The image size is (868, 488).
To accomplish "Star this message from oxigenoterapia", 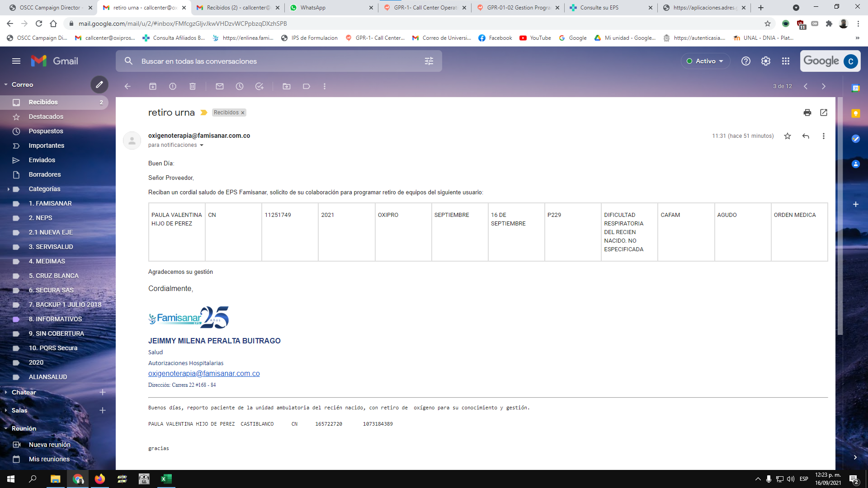I will pyautogui.click(x=788, y=136).
